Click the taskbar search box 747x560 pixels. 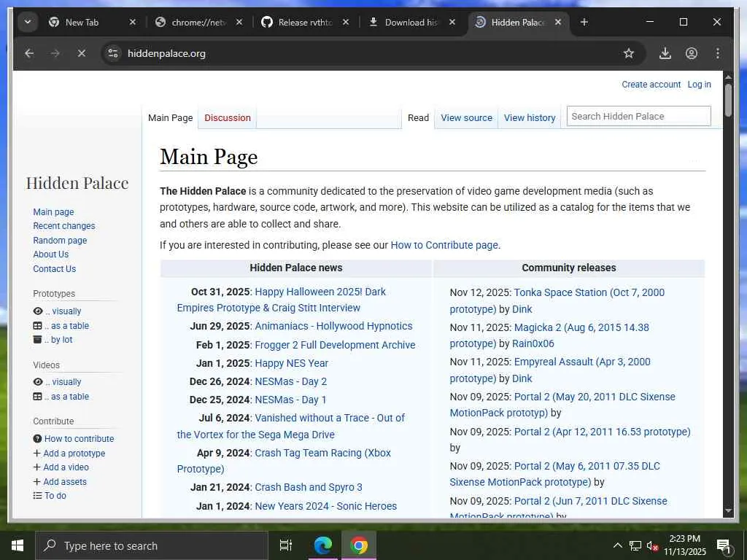[x=152, y=545]
